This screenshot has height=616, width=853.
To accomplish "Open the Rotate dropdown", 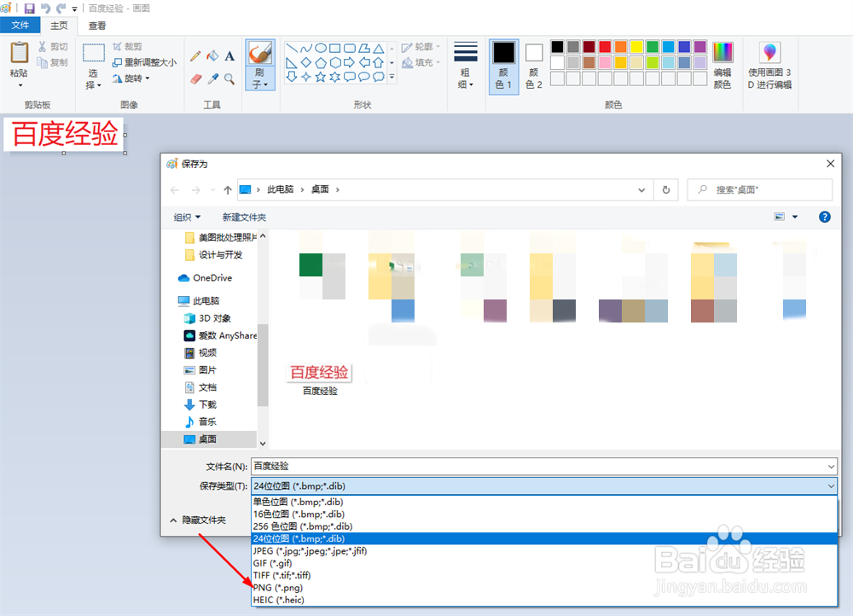I will [131, 78].
